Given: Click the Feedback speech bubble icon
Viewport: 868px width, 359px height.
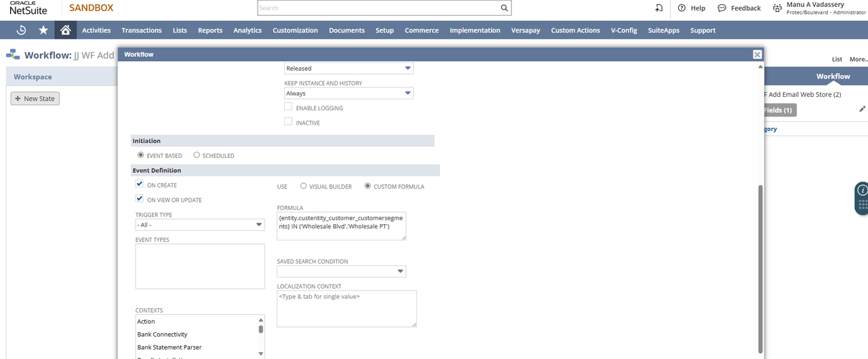Looking at the screenshot, I should point(722,8).
